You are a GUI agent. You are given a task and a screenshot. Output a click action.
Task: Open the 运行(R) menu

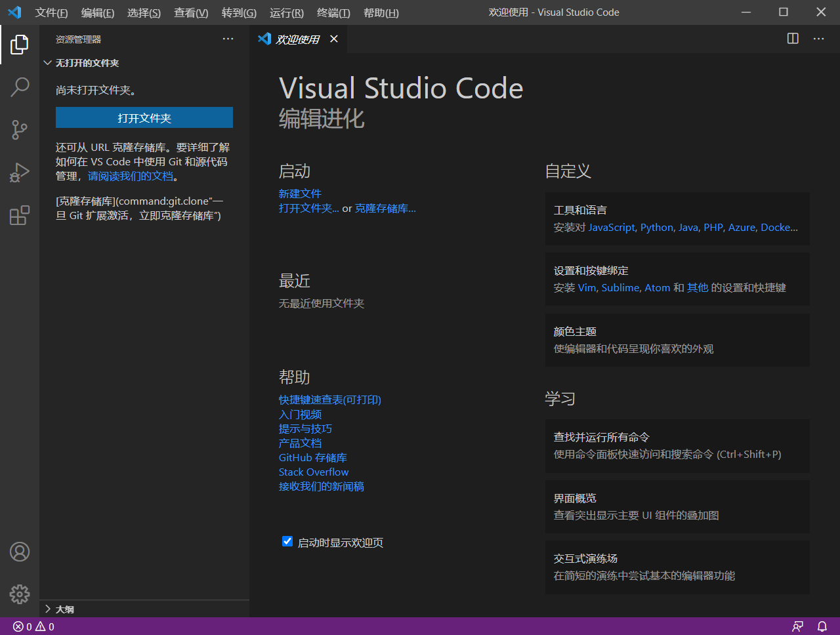[x=287, y=12]
